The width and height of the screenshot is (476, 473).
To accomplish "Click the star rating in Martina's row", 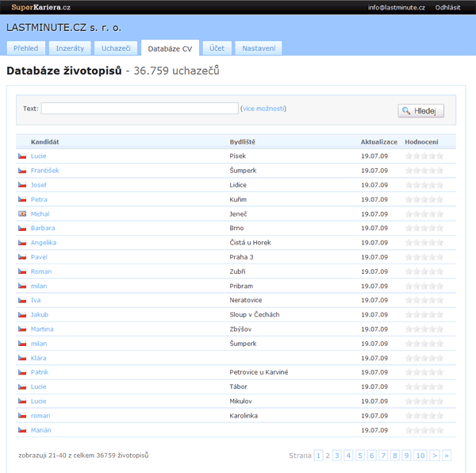I will click(x=424, y=329).
